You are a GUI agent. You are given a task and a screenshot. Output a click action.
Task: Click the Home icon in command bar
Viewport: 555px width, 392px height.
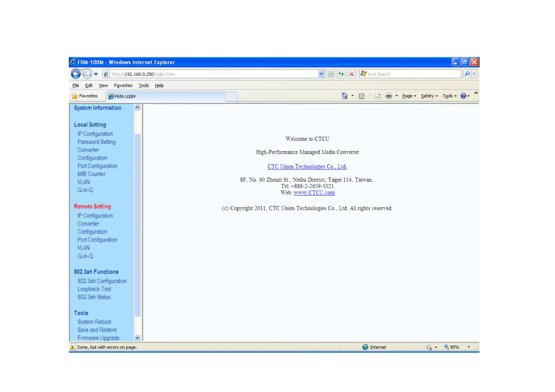pyautogui.click(x=345, y=96)
